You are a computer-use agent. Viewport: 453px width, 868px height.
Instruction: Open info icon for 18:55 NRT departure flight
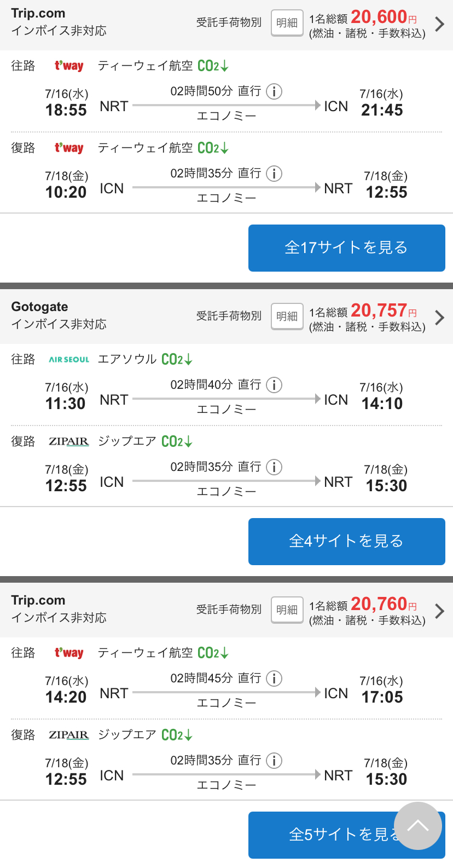pos(274,91)
